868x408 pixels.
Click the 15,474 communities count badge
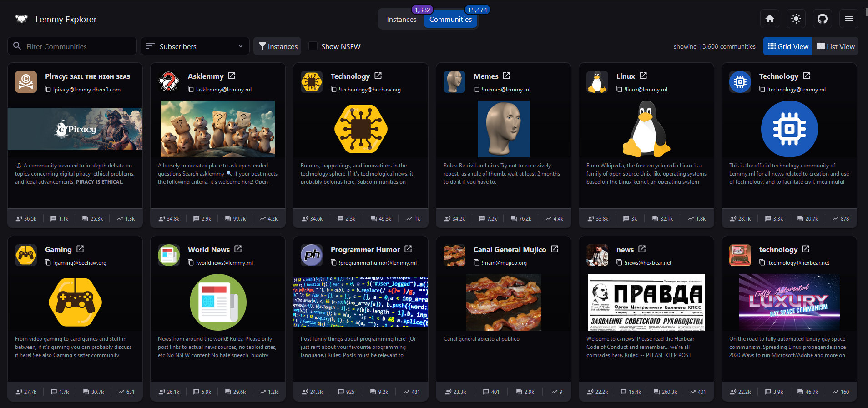click(x=477, y=10)
